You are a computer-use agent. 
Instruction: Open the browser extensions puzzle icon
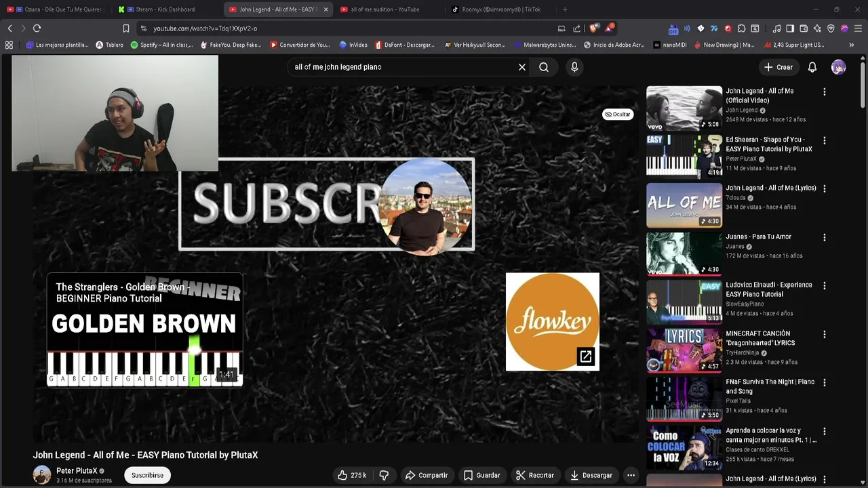[741, 28]
